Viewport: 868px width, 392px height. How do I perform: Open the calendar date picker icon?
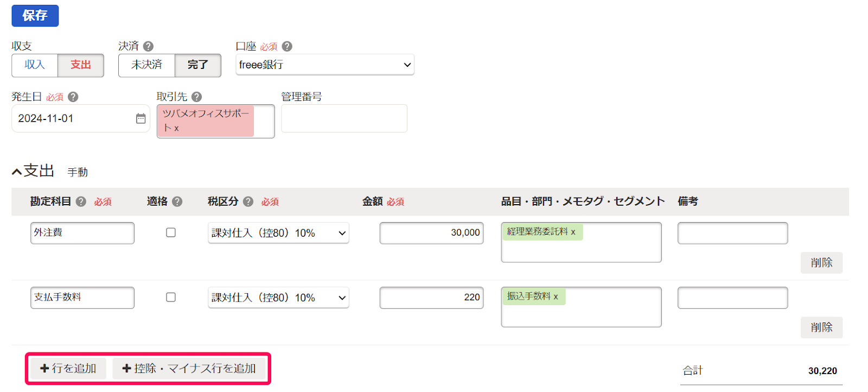(141, 118)
